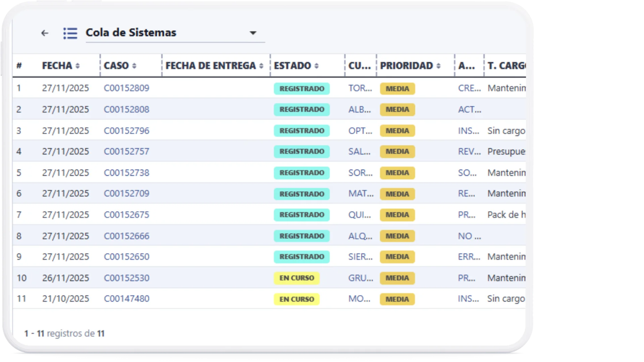This screenshot has height=362, width=644.
Task: Click the REGISTRADO badge on row 1
Action: 301,88
